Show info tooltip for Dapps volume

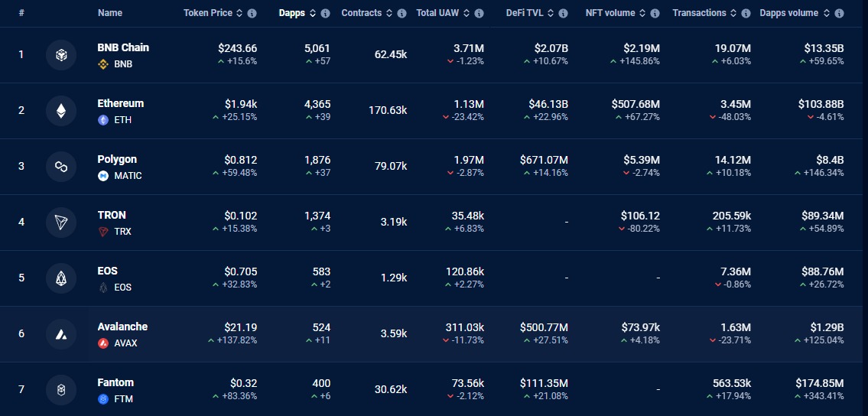coord(839,13)
